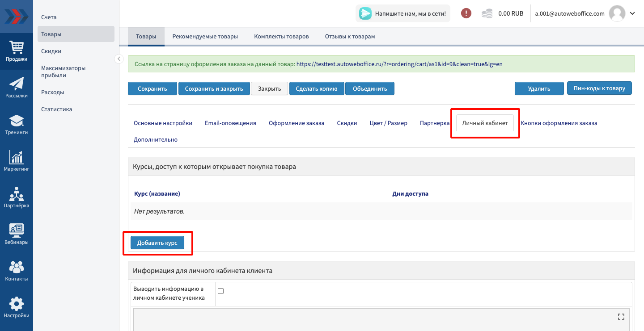Open Тренинги graduation cap section
Screen dimensions: 644x331
[17, 124]
